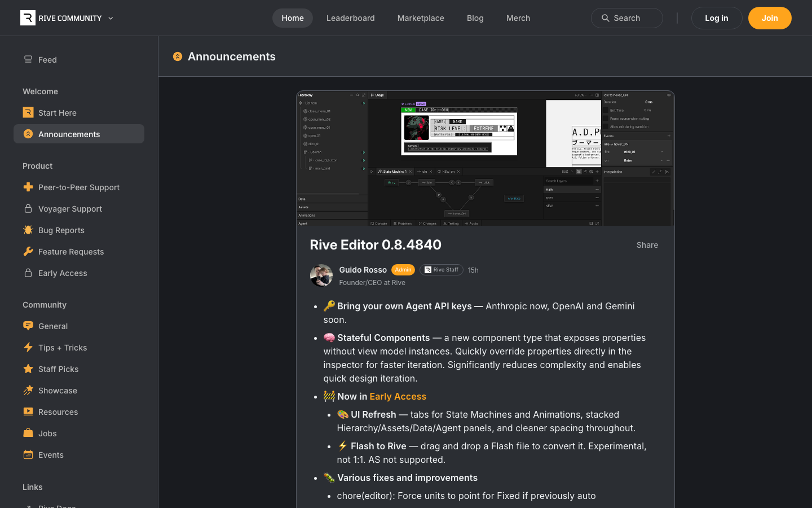The height and width of the screenshot is (508, 812).
Task: Open the Rive Editor screenshot image
Action: [486, 159]
